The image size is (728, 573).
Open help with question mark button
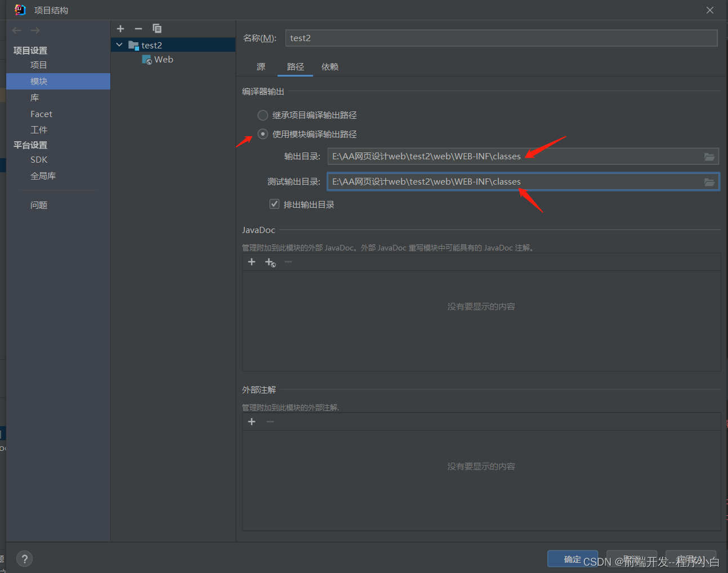click(x=24, y=559)
